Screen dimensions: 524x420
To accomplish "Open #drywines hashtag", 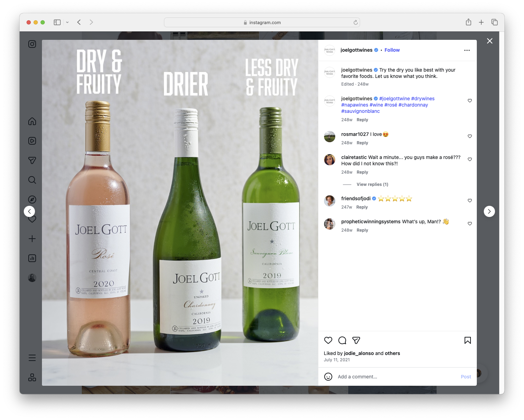I will coord(423,99).
